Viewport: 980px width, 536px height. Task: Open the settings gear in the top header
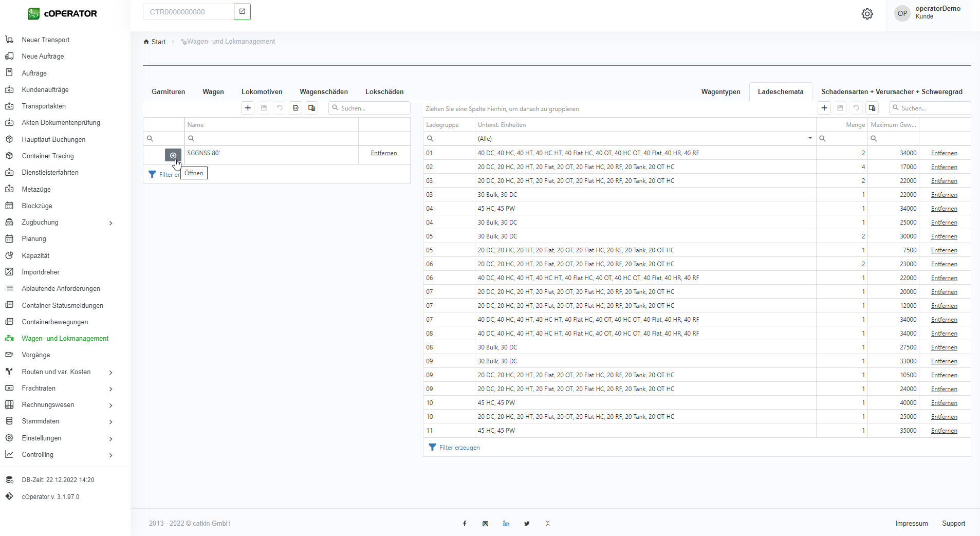click(867, 14)
